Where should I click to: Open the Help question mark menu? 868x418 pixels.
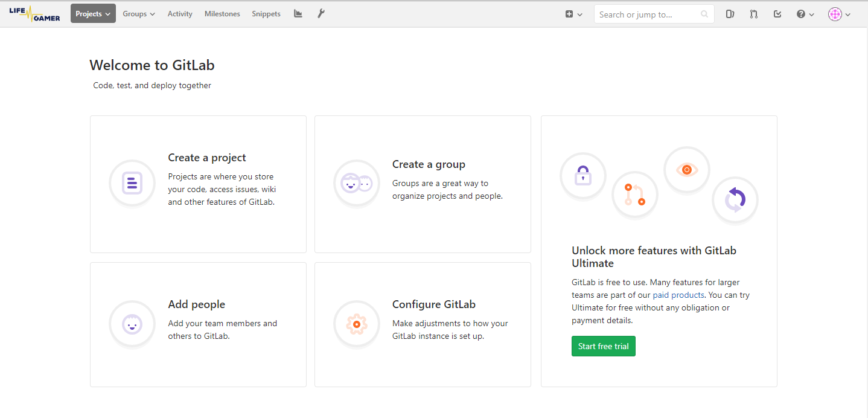pos(805,14)
